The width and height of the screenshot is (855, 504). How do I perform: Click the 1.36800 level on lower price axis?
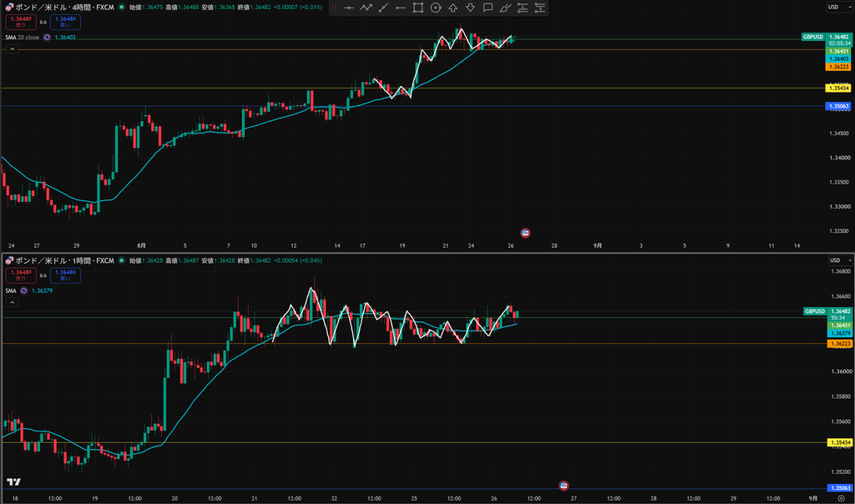point(840,271)
